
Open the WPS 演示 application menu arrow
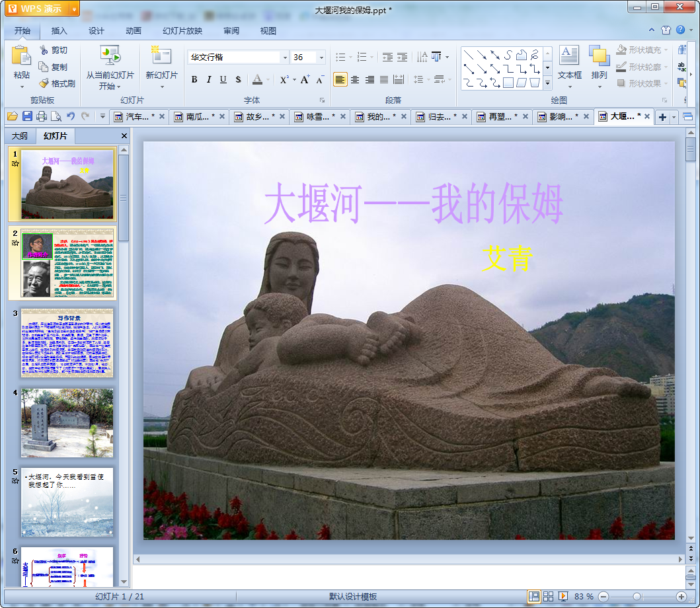click(74, 9)
